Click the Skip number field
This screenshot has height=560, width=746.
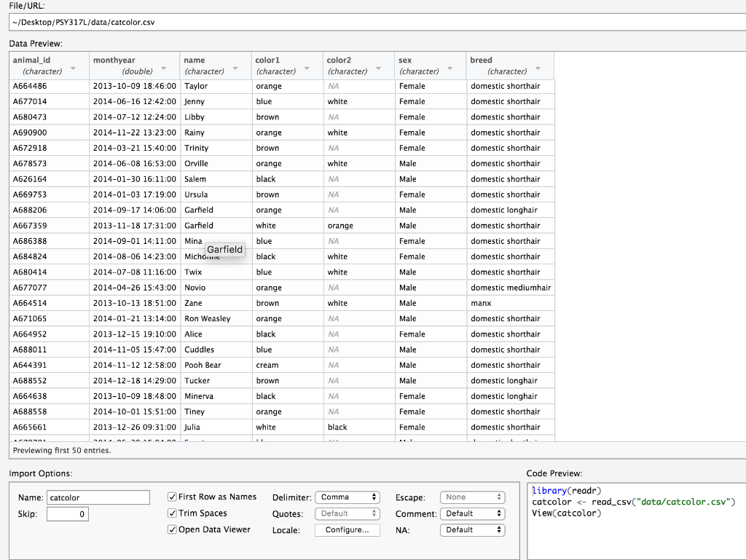[68, 514]
